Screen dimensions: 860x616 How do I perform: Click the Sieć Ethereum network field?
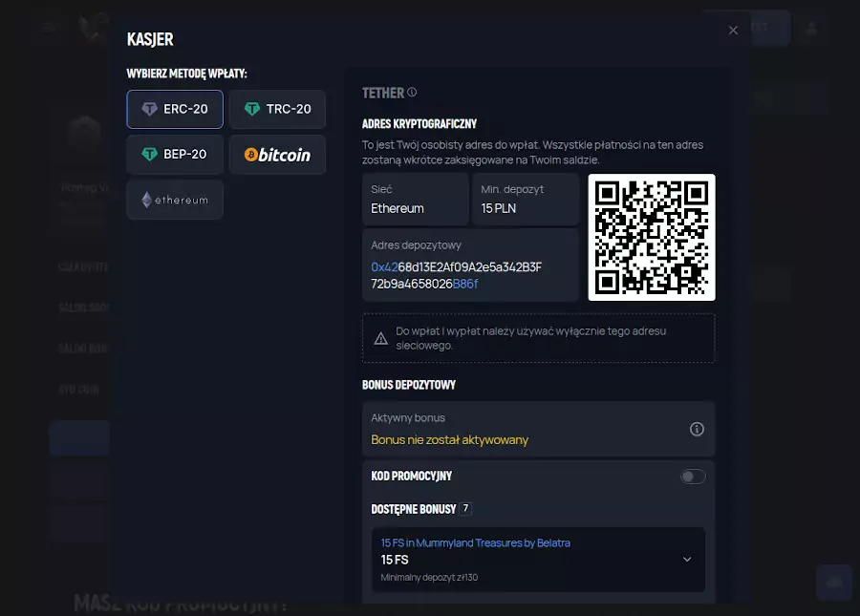tap(415, 199)
